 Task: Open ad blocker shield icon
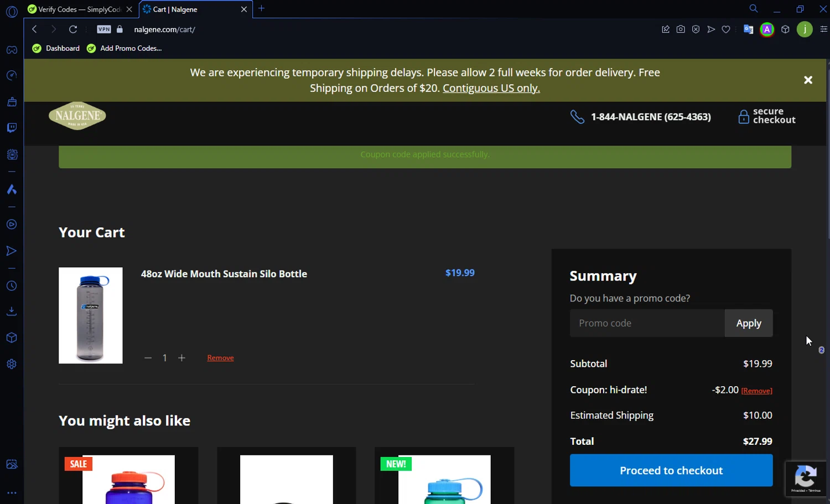tap(696, 29)
